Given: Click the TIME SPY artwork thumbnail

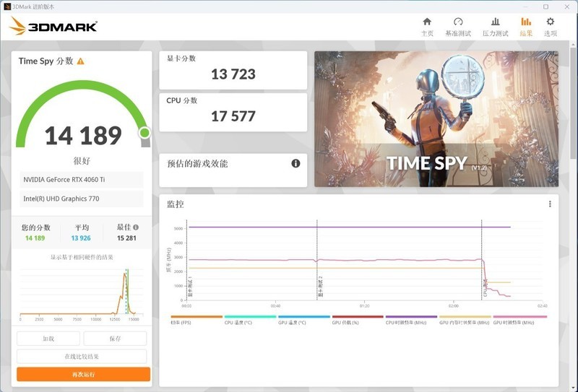Looking at the screenshot, I should point(436,118).
